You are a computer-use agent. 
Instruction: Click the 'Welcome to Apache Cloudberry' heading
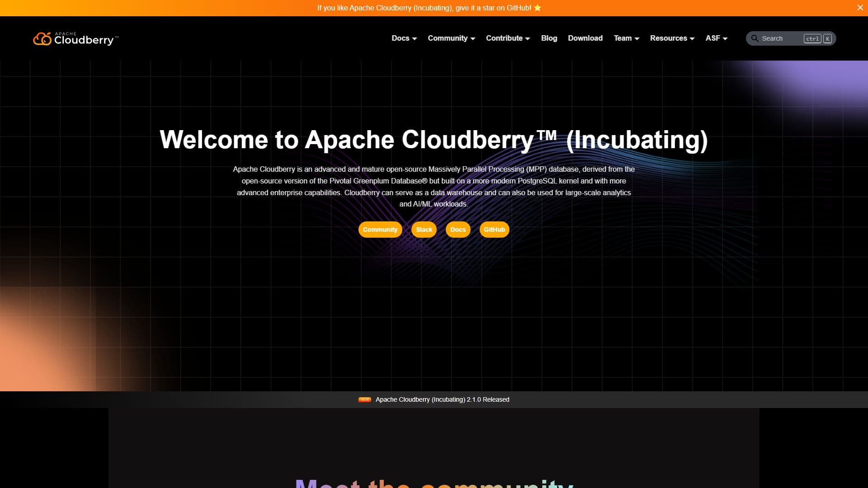pos(434,140)
